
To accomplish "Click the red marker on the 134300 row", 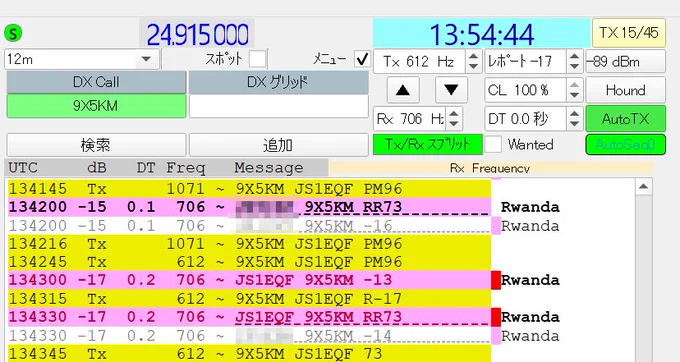I will (x=496, y=280).
